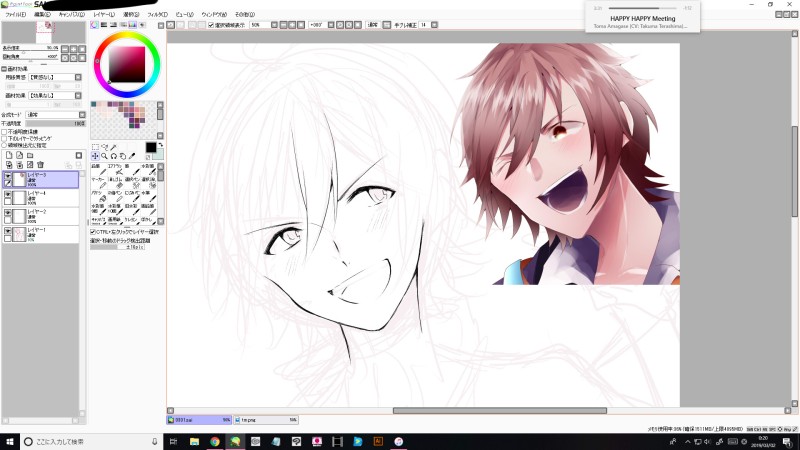
Task: Select the rectangular selection tool
Action: (x=95, y=147)
